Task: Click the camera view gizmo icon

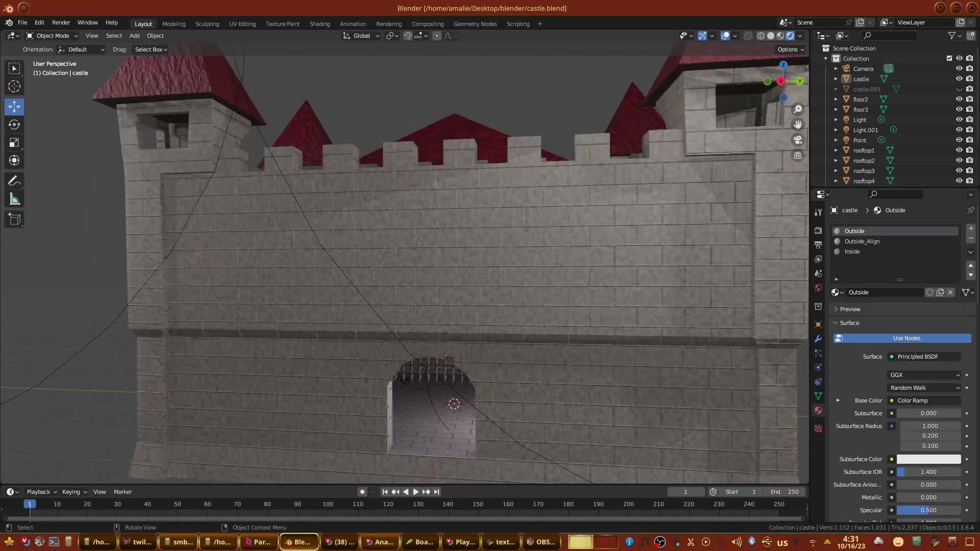Action: [798, 140]
